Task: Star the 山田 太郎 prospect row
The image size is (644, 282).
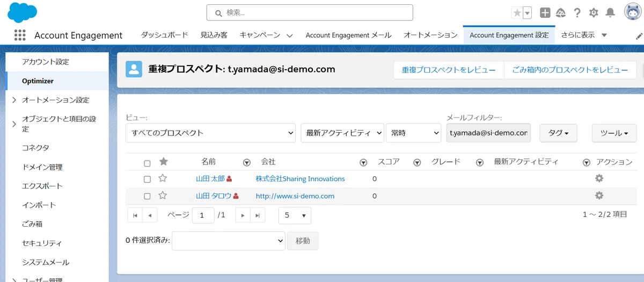Action: pyautogui.click(x=163, y=178)
